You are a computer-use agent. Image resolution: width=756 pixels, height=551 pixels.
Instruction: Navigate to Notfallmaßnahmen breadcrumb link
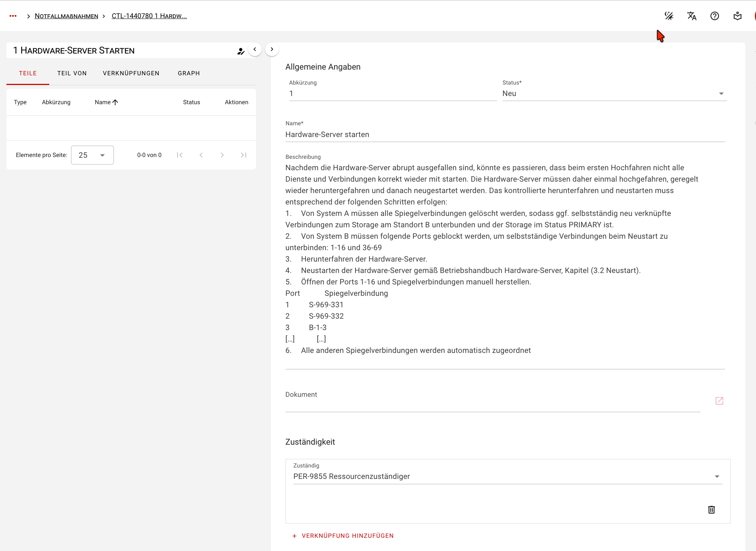coord(66,16)
